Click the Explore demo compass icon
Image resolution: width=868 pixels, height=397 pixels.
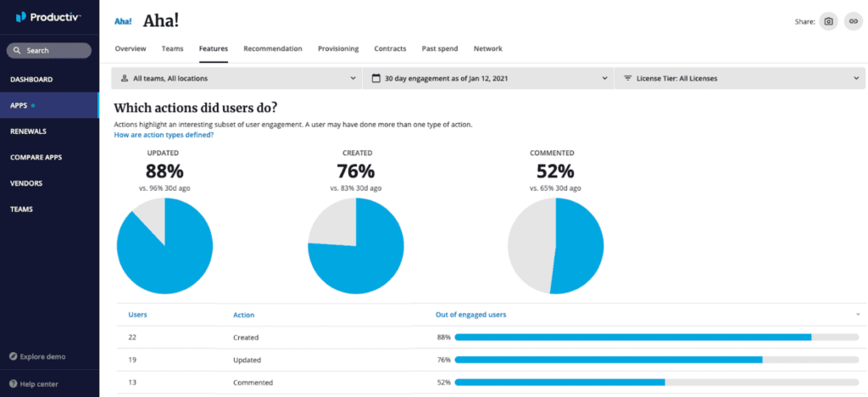pyautogui.click(x=13, y=356)
